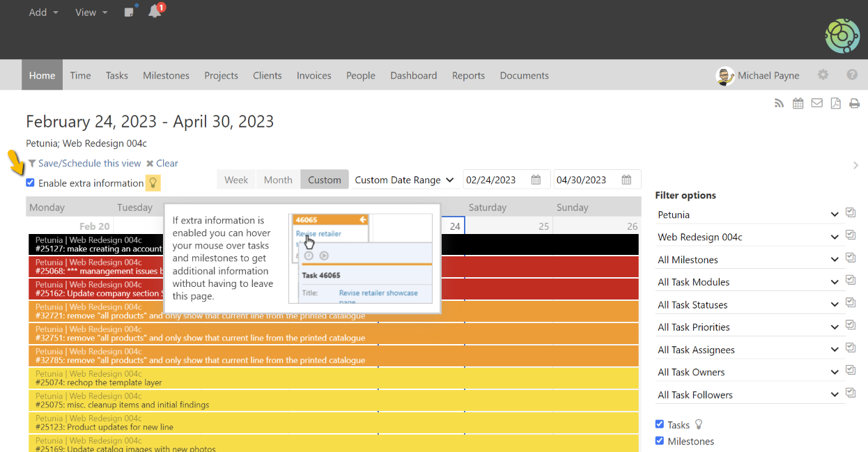Screen dimensions: 868x452
Task: Toggle the Milestones checkbox in filters
Action: (x=660, y=441)
